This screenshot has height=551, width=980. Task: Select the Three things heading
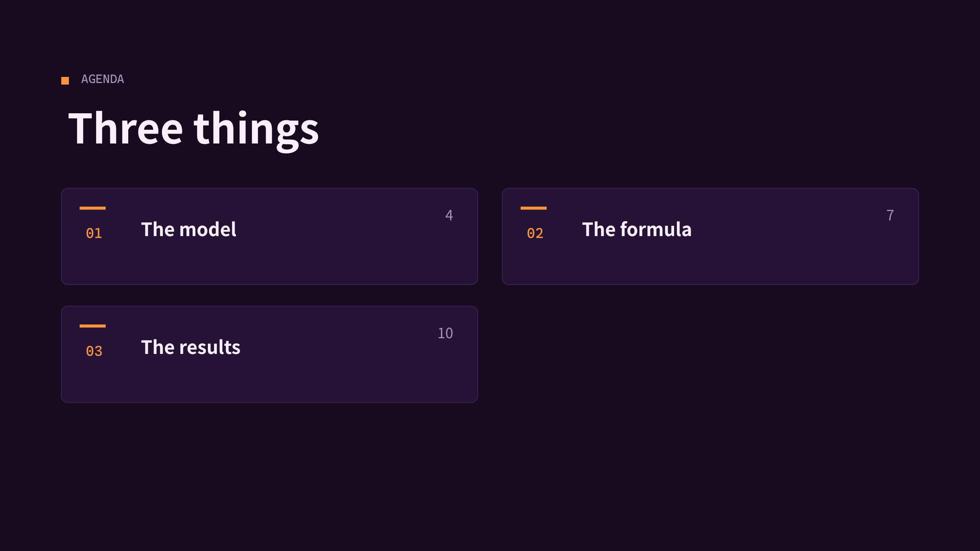[x=193, y=129]
